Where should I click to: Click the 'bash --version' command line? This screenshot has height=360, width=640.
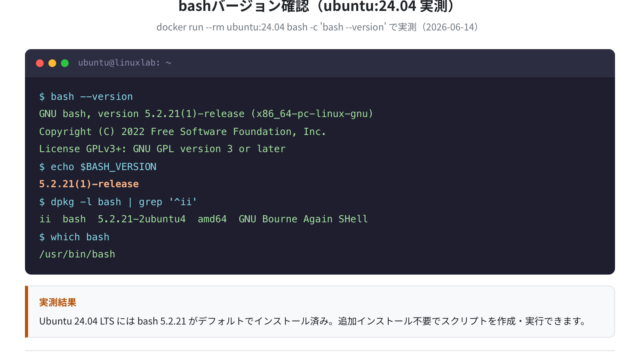click(86, 97)
